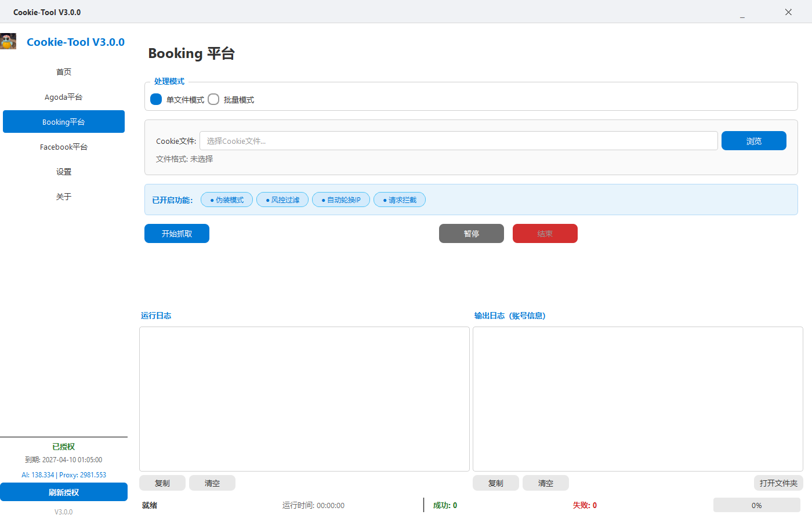
Task: Click the 0% progress bar
Action: (x=756, y=505)
